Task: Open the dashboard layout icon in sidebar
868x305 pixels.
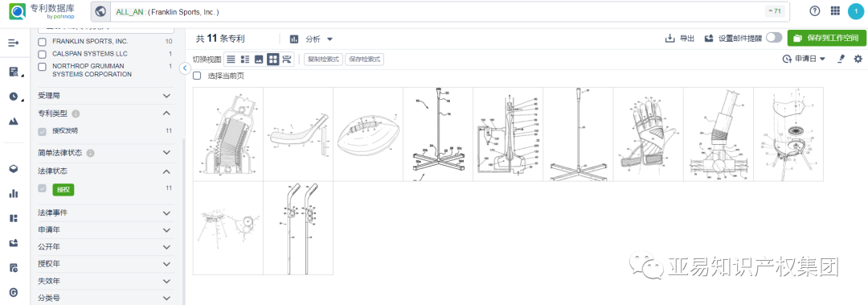Action: tap(14, 218)
